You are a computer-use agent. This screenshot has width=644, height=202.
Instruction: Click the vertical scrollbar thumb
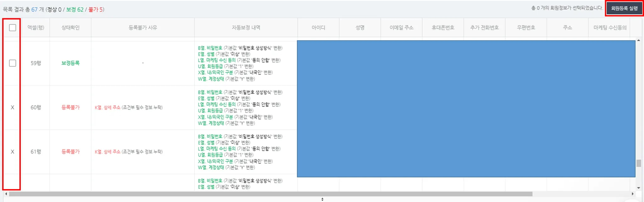(x=638, y=163)
